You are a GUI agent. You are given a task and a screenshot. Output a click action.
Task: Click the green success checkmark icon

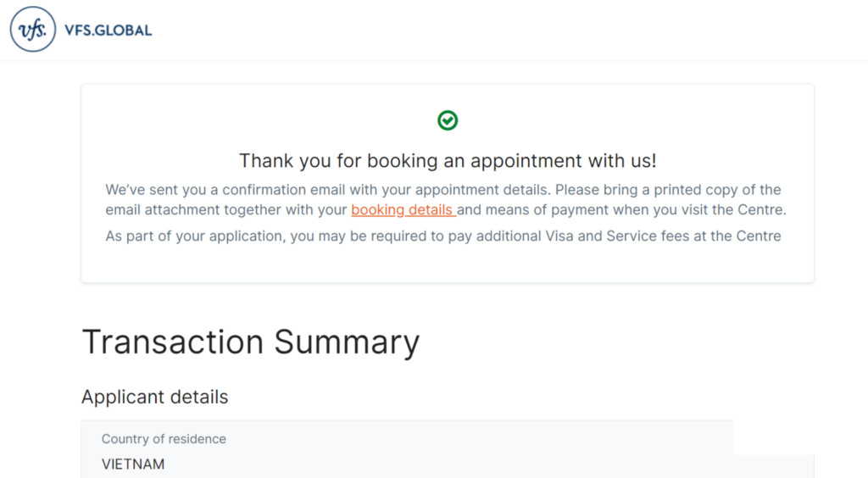coord(448,120)
